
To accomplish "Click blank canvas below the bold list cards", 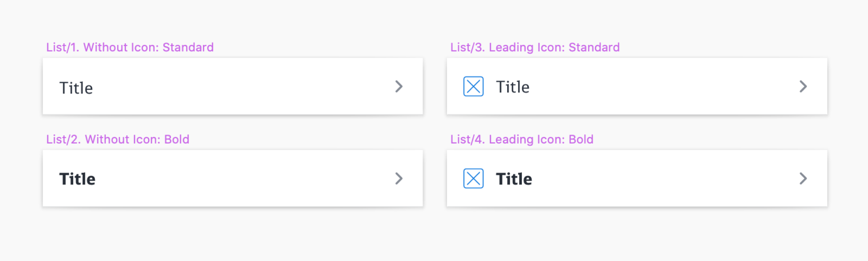I will pos(434,236).
